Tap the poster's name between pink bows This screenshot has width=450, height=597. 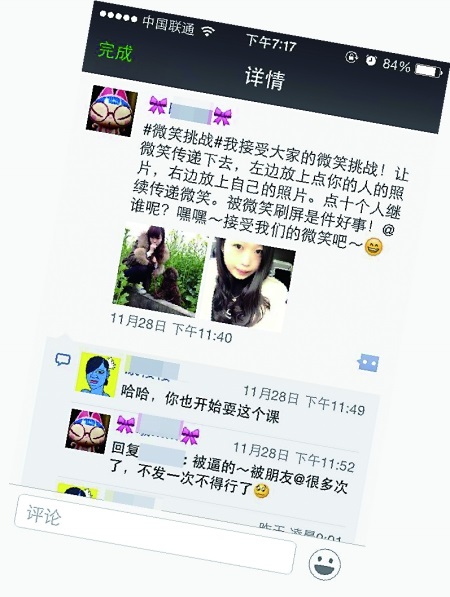tap(190, 112)
